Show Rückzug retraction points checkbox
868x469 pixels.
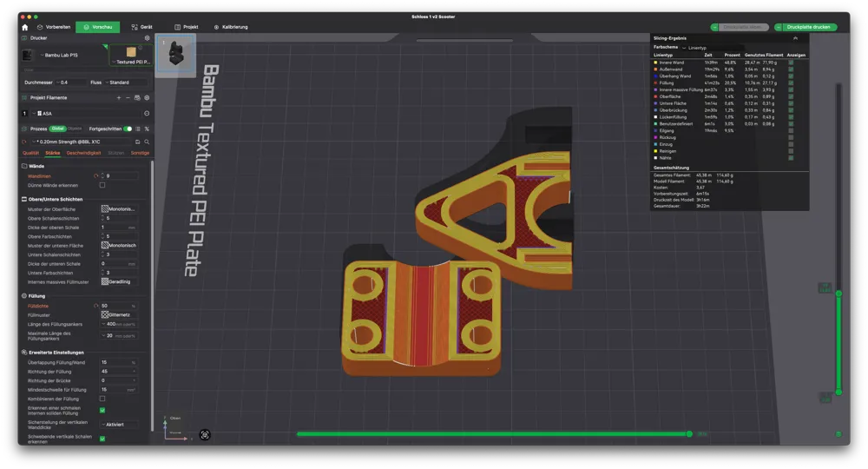pyautogui.click(x=791, y=137)
